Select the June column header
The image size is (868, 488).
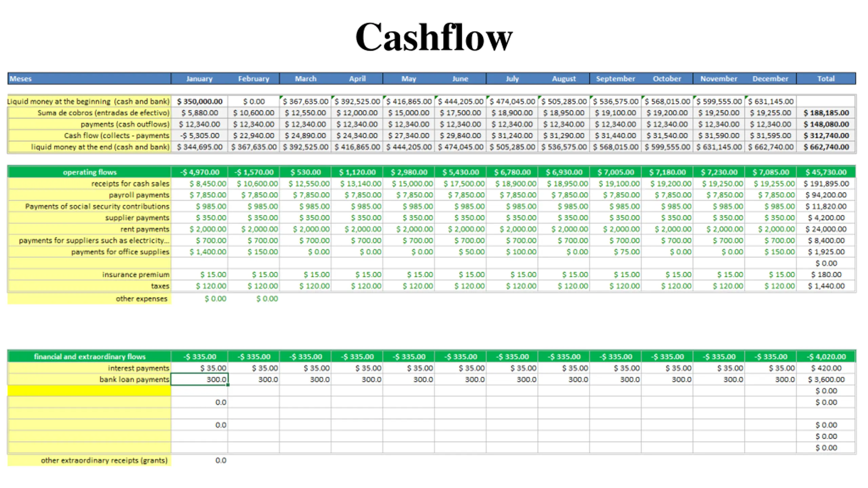460,79
